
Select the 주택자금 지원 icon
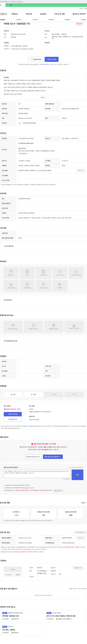tap(11, 286)
